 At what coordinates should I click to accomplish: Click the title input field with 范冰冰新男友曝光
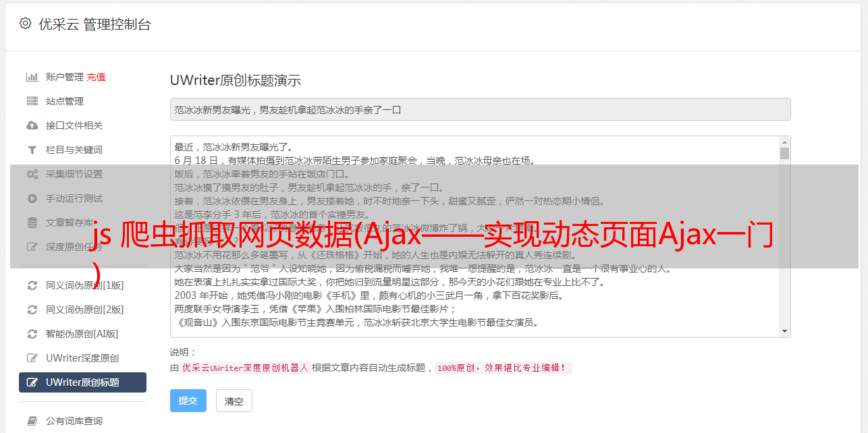pos(480,109)
